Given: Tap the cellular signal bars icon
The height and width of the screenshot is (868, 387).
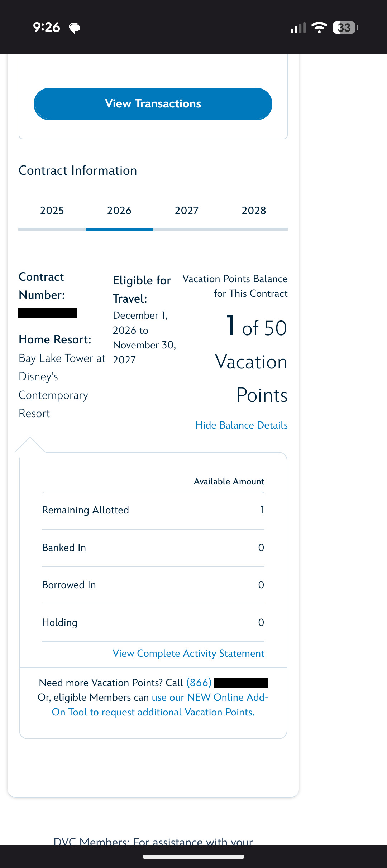Looking at the screenshot, I should 298,28.
